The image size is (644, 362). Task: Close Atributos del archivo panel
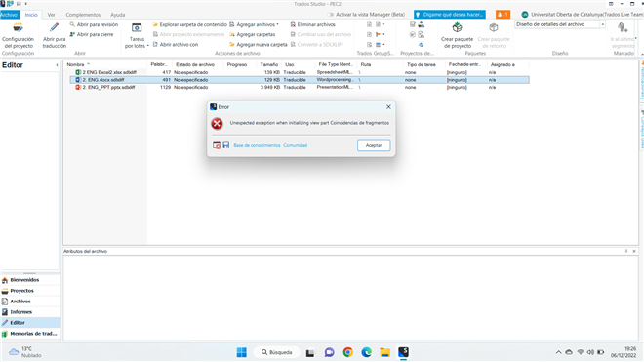pos(634,251)
